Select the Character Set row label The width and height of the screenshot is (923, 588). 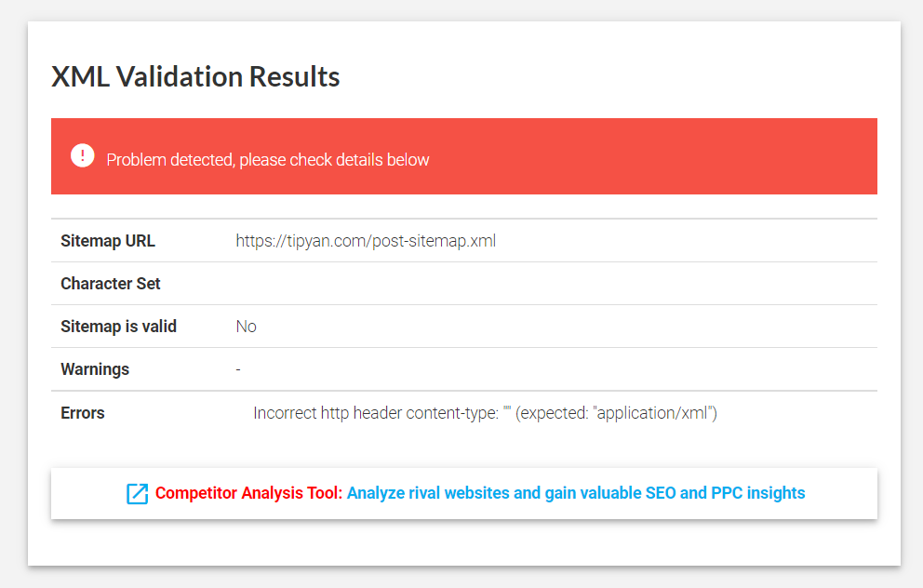(111, 284)
